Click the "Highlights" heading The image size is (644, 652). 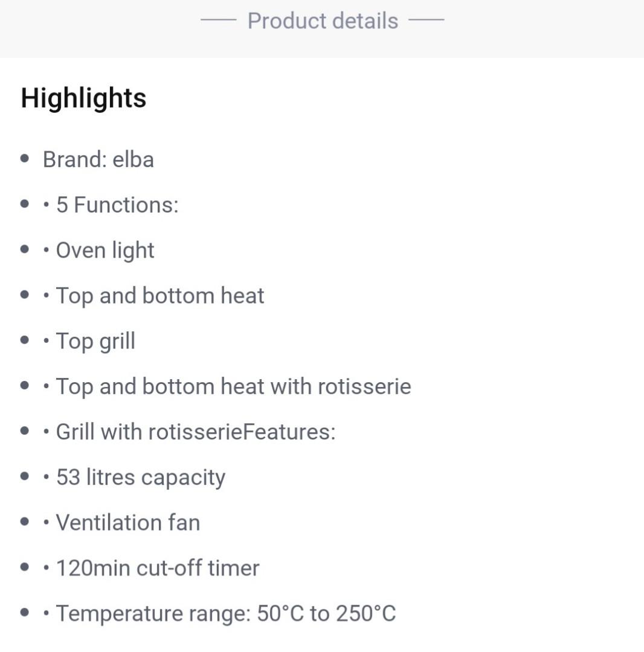[x=83, y=98]
